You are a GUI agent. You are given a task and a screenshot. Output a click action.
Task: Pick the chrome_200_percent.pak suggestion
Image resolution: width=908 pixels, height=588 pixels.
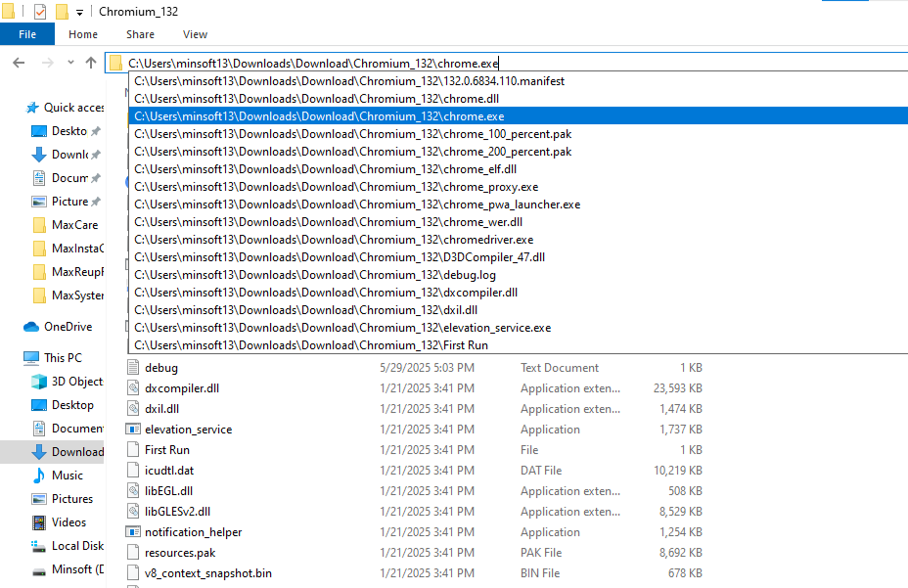click(519, 152)
